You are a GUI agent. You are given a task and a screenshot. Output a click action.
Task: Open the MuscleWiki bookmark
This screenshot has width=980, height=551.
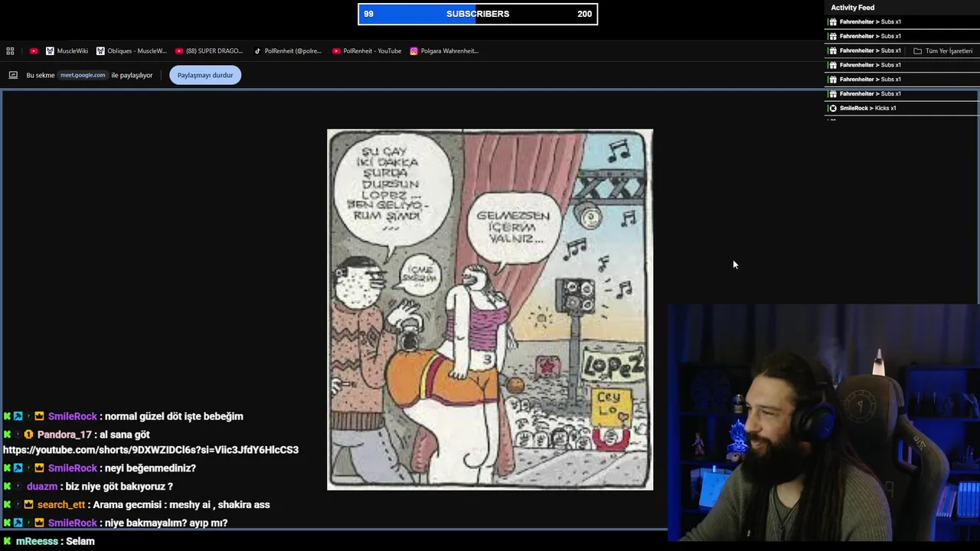(67, 51)
